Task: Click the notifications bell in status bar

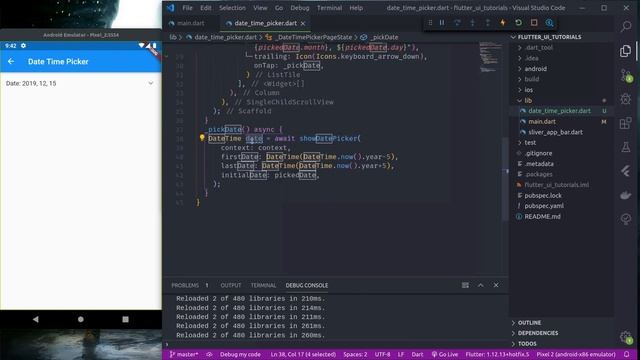Action: click(627, 354)
